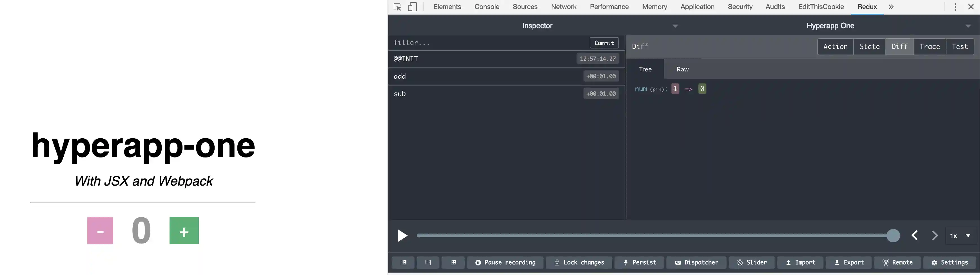The width and height of the screenshot is (980, 275).
Task: Show the Action view
Action: tap(836, 47)
